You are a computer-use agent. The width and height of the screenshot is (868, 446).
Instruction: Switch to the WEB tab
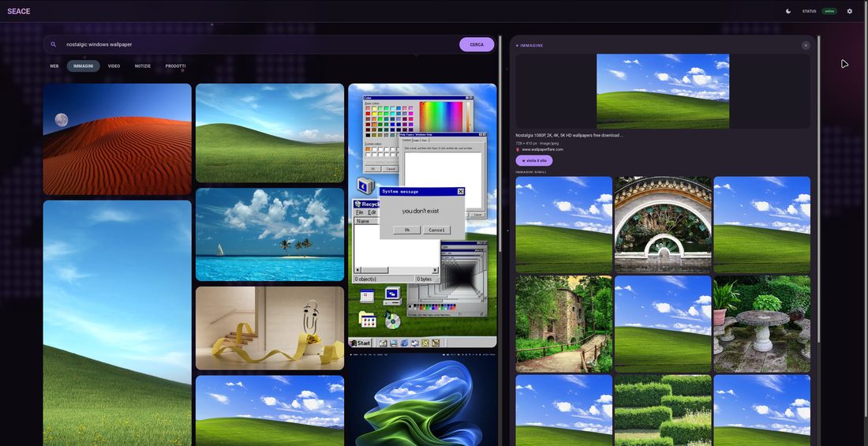click(x=54, y=66)
